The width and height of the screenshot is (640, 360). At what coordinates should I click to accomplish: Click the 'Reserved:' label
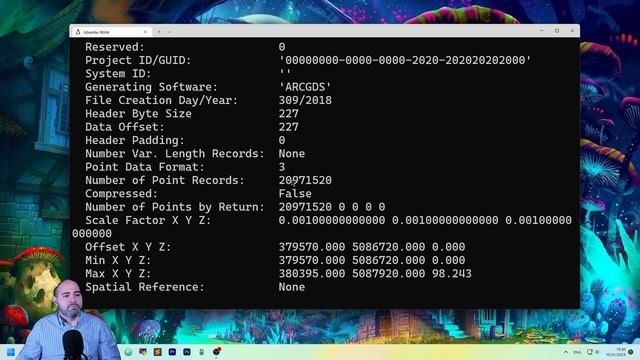115,47
